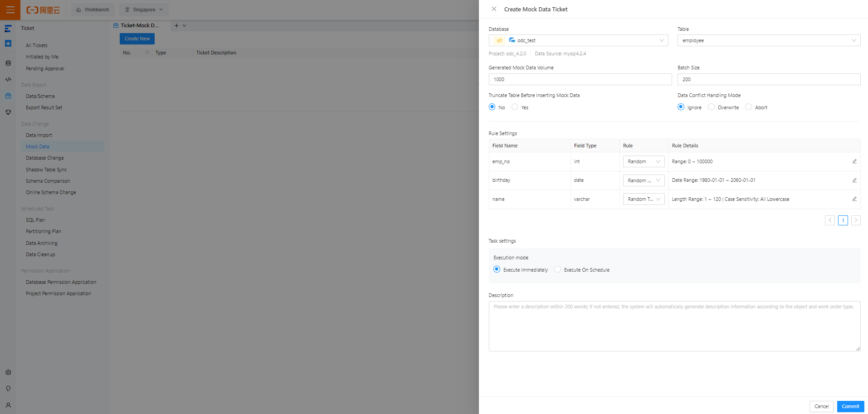The image size is (868, 414).
Task: Select Shadow Table Sync
Action: (x=46, y=170)
